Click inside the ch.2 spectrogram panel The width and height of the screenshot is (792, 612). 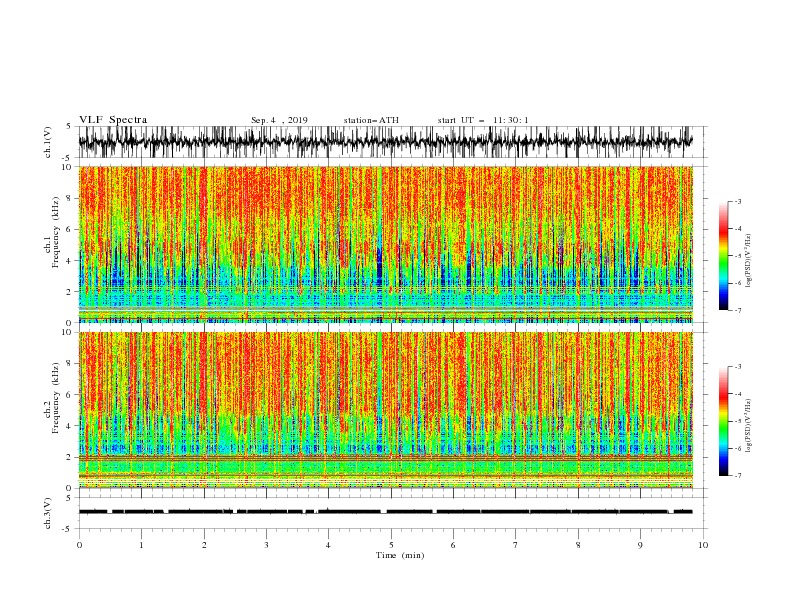[385, 410]
